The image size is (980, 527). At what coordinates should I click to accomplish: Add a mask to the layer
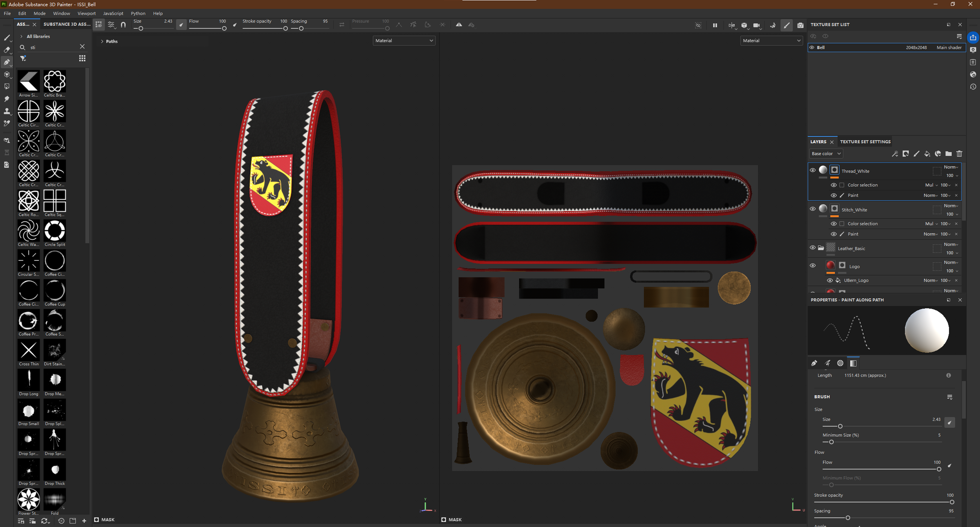906,154
